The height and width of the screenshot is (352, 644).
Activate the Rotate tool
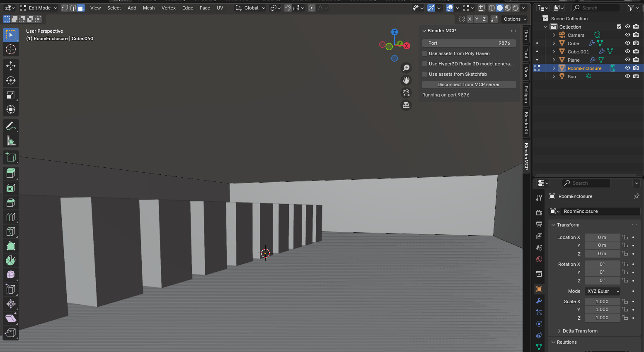(x=11, y=80)
